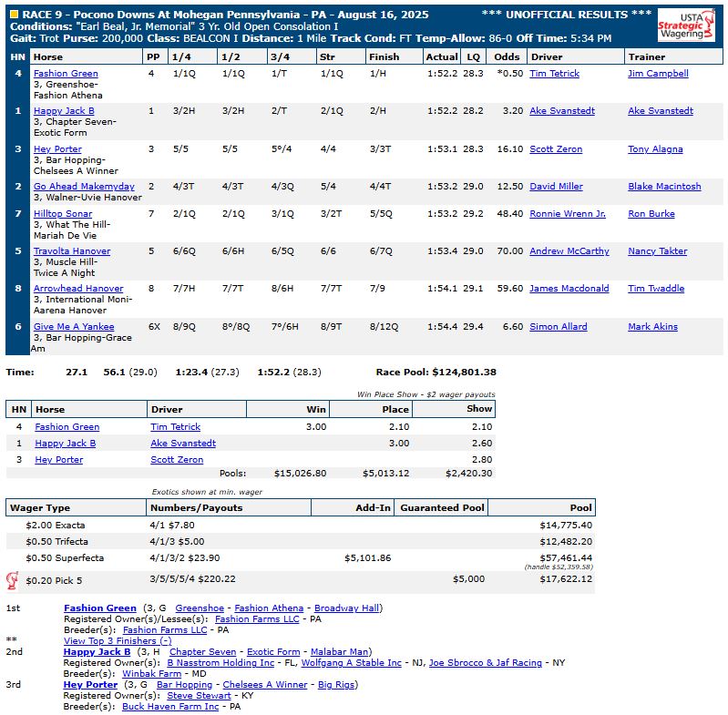The width and height of the screenshot is (728, 715).
Task: Open trainer Nancy Takter's profile
Action: point(660,251)
